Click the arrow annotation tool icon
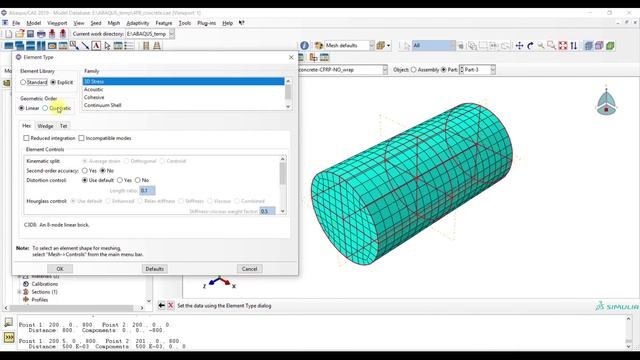This screenshot has width=640, height=360. pyautogui.click(x=85, y=46)
